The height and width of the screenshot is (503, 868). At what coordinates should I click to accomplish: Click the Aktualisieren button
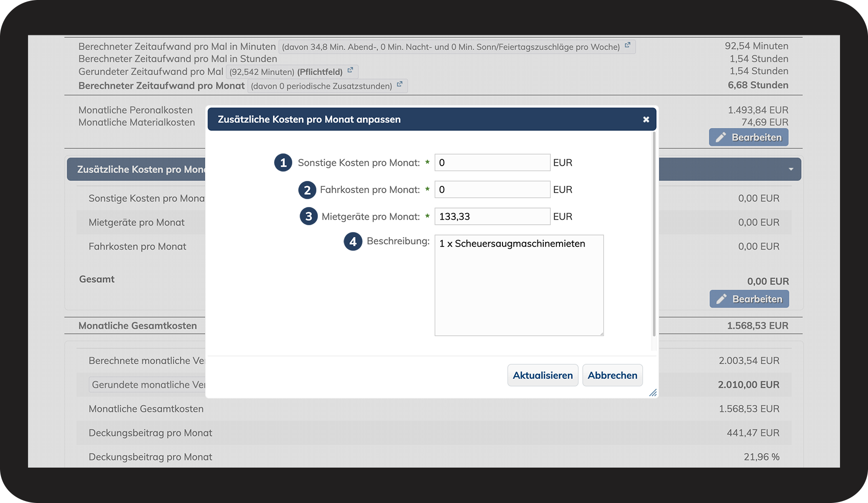point(543,375)
